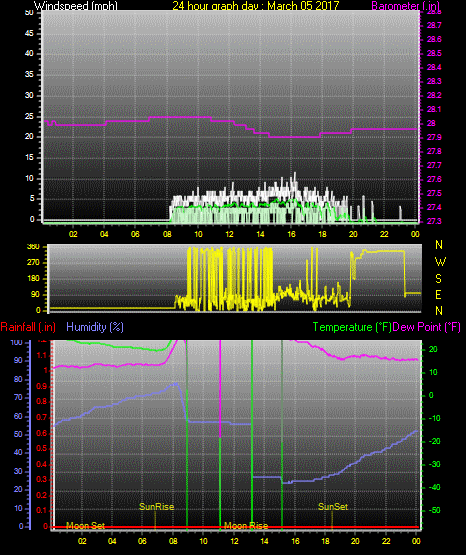Click the 0.3 rainfall axis value

point(42,479)
